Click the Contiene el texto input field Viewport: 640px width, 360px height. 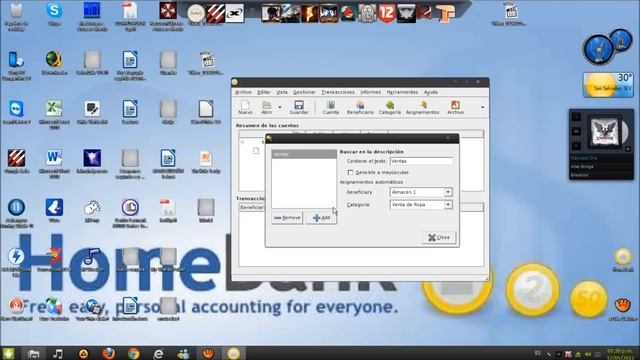421,161
